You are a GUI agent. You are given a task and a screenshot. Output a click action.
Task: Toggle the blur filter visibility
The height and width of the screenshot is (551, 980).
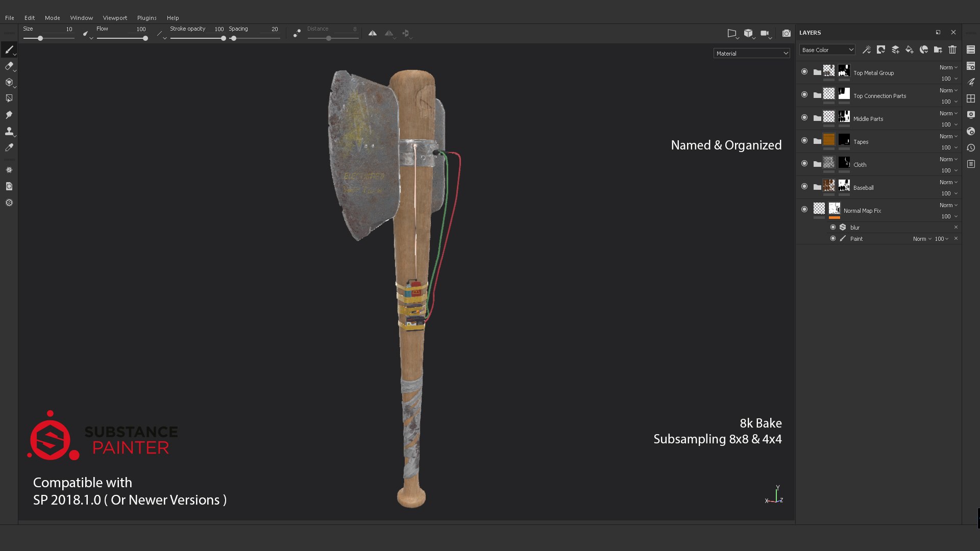(x=833, y=227)
